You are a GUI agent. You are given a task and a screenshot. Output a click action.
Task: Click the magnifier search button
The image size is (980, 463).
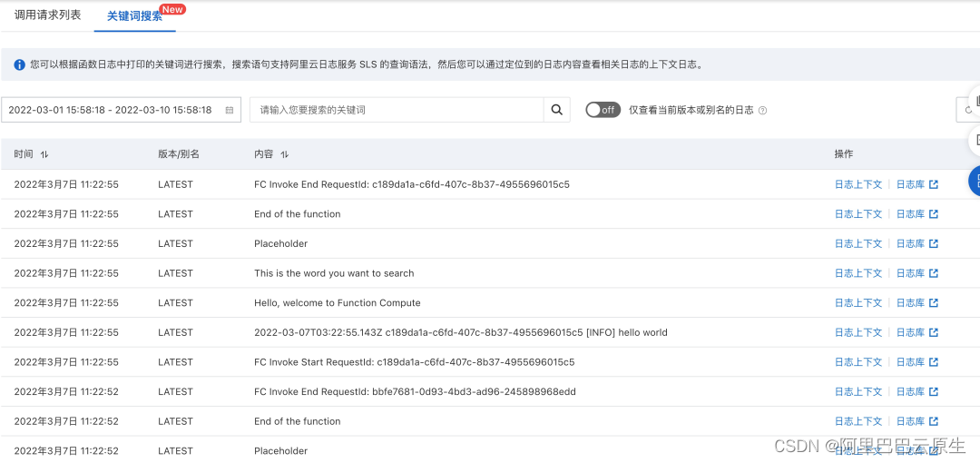pyautogui.click(x=557, y=110)
